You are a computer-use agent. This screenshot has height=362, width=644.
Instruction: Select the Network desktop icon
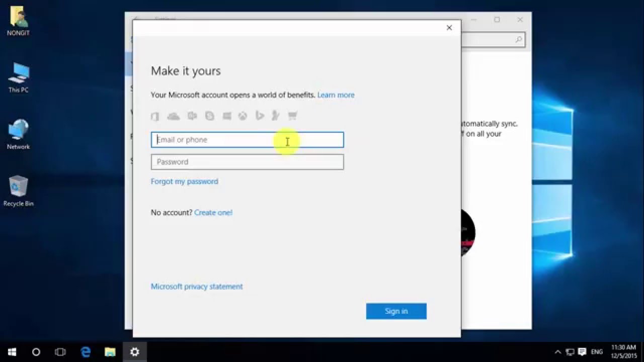pos(19,135)
